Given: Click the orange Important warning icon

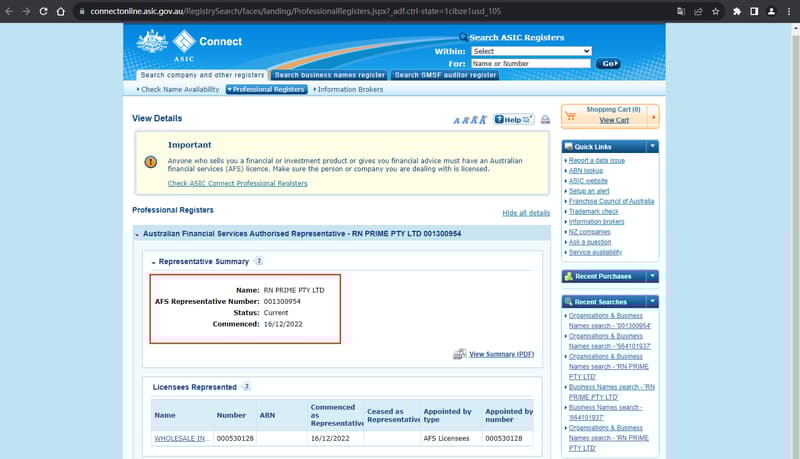Looking at the screenshot, I should pos(151,162).
